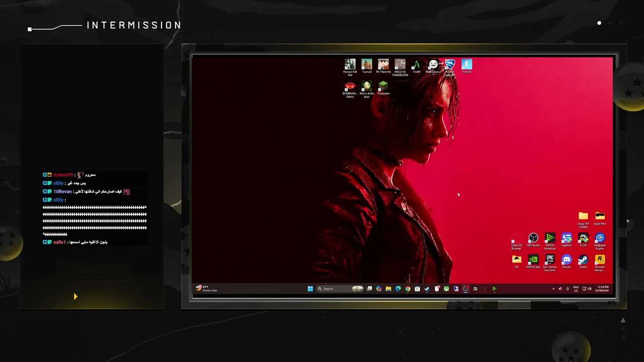The height and width of the screenshot is (362, 644).
Task: Select the BOMBANANA Demo desktop icon
Action: (350, 89)
